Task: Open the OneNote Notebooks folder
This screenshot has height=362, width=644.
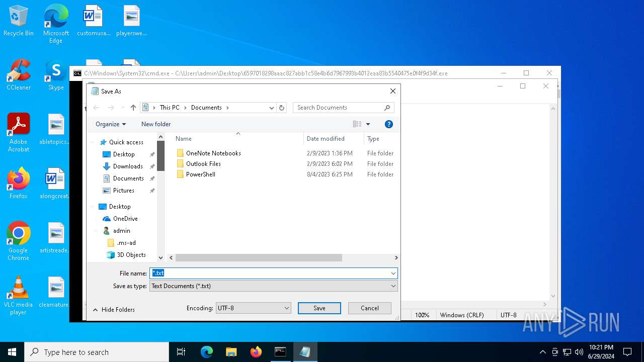Action: [213, 153]
